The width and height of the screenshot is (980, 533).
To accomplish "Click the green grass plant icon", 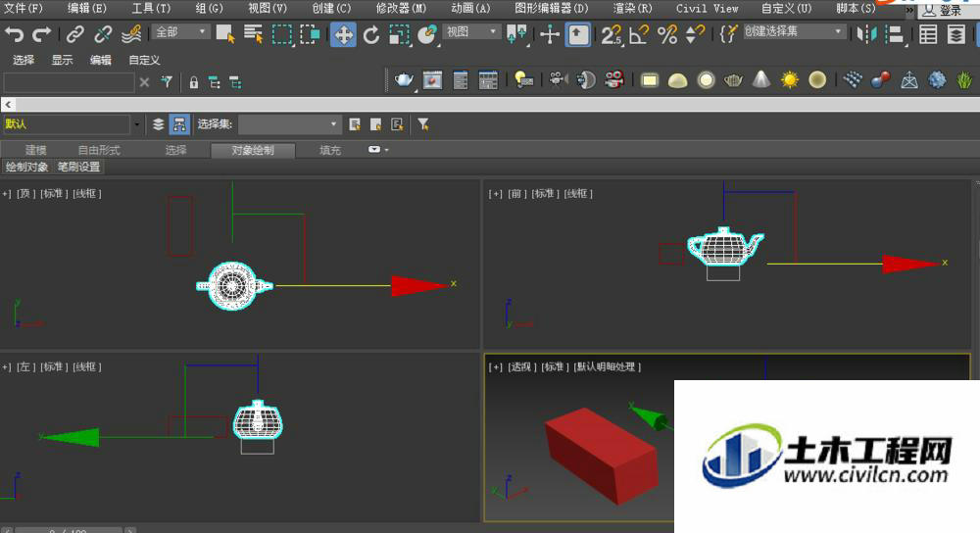I will tap(964, 80).
